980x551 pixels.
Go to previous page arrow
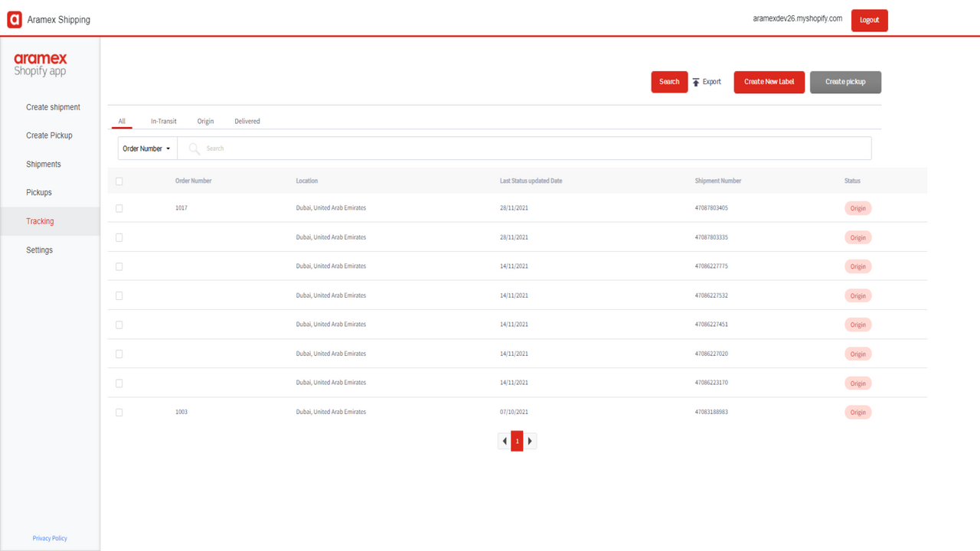tap(505, 441)
